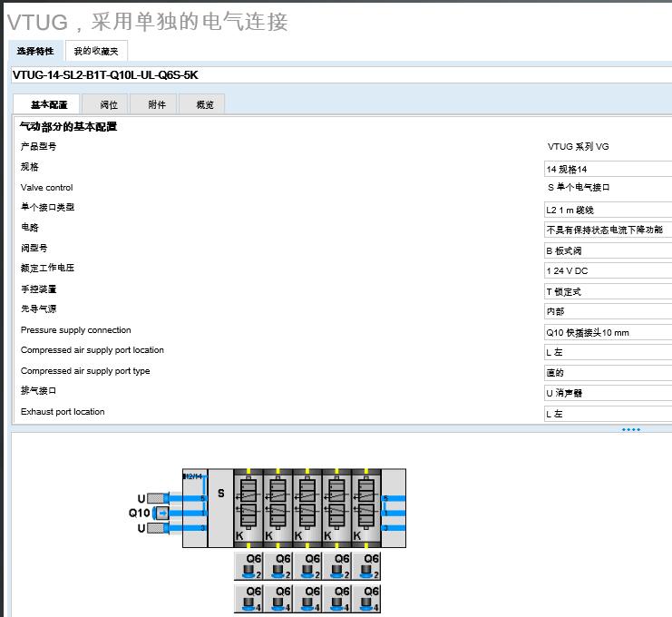Click the 气动部分的基本配置 section heading
672x617 pixels.
[x=68, y=126]
